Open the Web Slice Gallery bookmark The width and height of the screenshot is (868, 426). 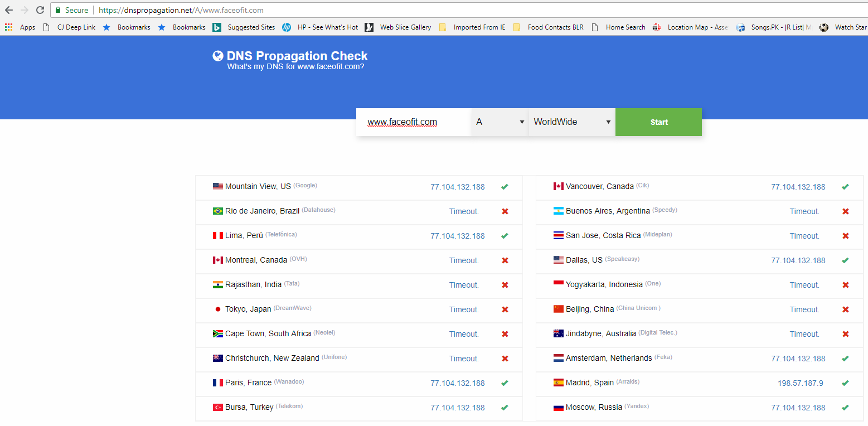point(398,27)
